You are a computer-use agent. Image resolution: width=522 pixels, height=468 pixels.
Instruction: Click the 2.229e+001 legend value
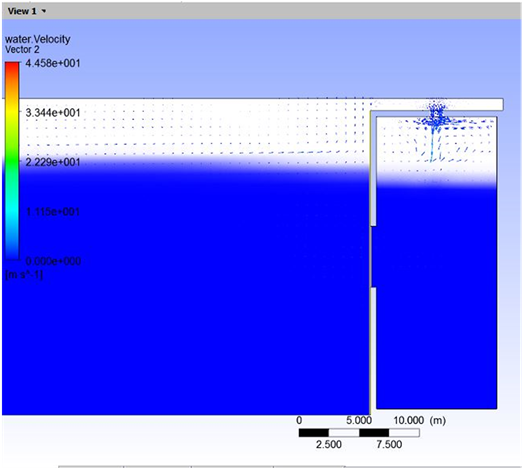[x=53, y=162]
